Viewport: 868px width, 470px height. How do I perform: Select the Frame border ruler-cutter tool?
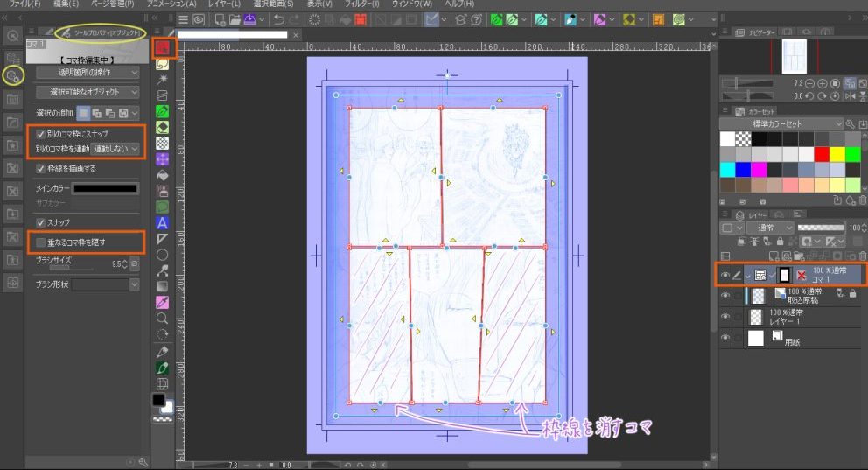click(x=162, y=238)
